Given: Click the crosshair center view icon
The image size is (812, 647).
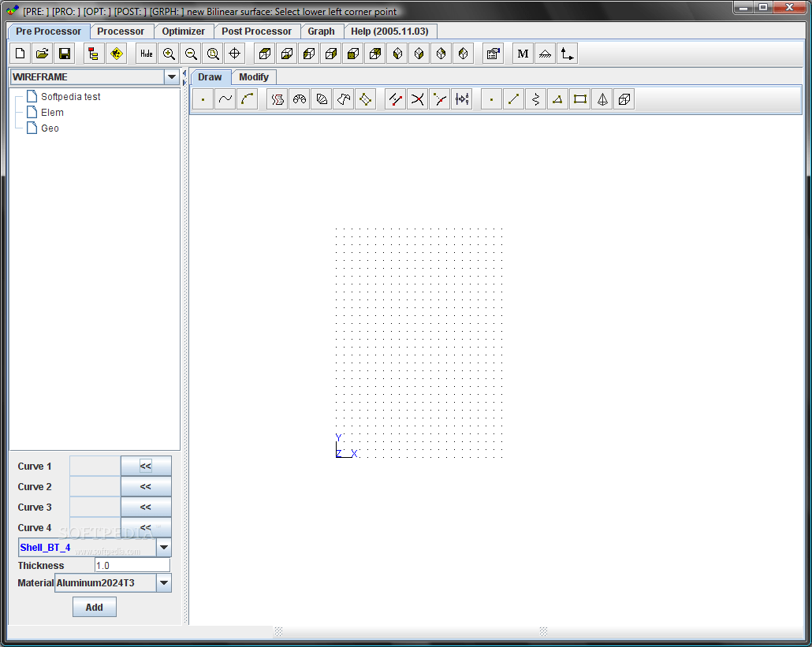Looking at the screenshot, I should tap(235, 54).
